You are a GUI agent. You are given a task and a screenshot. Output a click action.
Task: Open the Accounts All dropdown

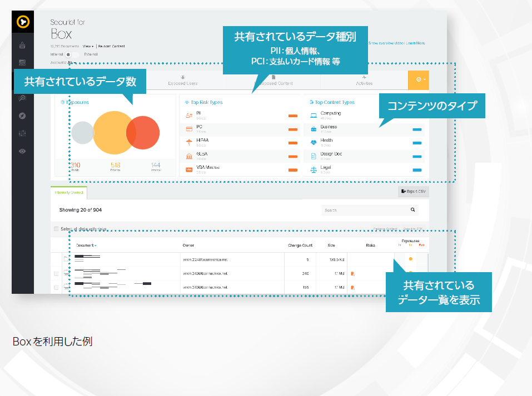72,63
